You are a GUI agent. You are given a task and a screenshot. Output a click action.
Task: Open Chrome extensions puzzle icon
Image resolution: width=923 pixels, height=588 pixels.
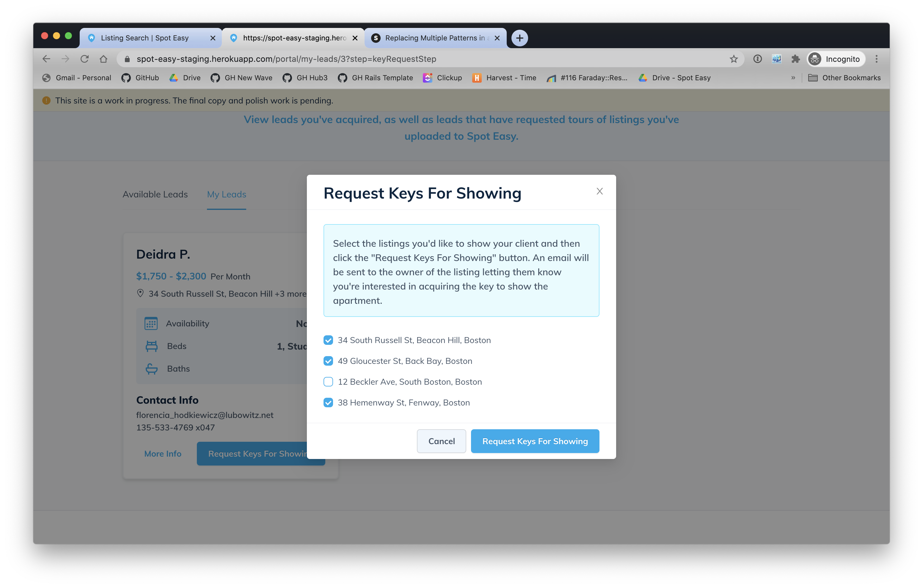(795, 59)
